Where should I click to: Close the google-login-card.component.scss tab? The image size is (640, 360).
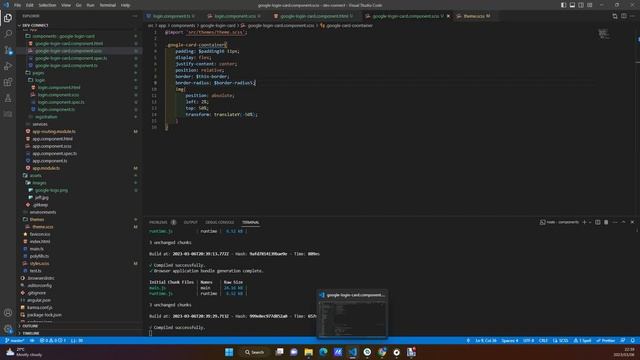coord(449,16)
